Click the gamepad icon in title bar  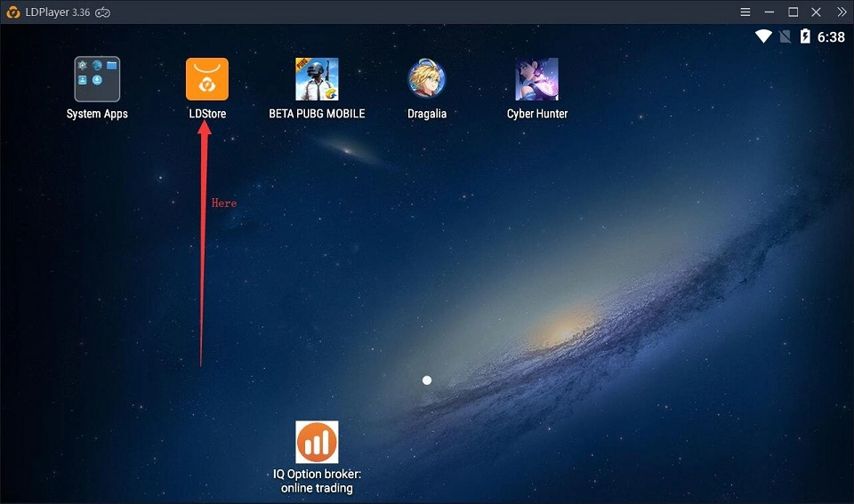coord(103,12)
